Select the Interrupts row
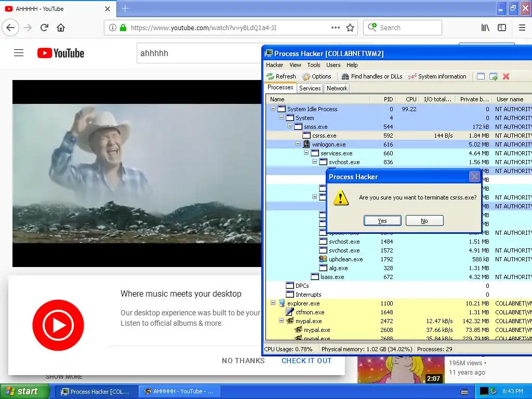Viewport: 532px width, 399px height. [398, 295]
